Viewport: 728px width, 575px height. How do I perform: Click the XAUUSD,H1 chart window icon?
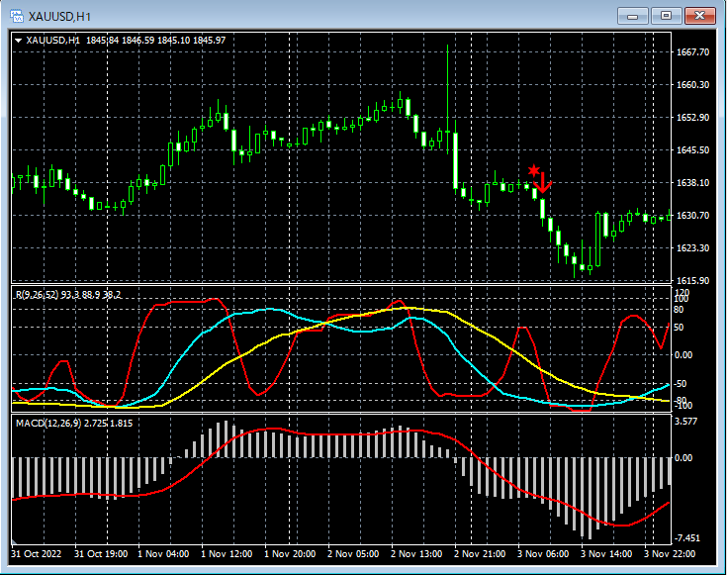pos(17,16)
